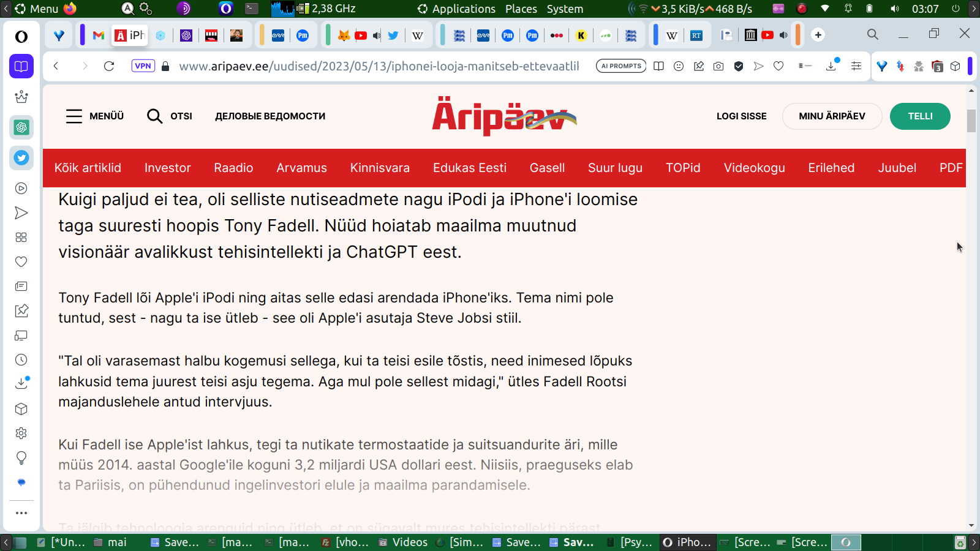Open a new browser tab with plus button
Screen dimensions: 980x551
point(818,35)
